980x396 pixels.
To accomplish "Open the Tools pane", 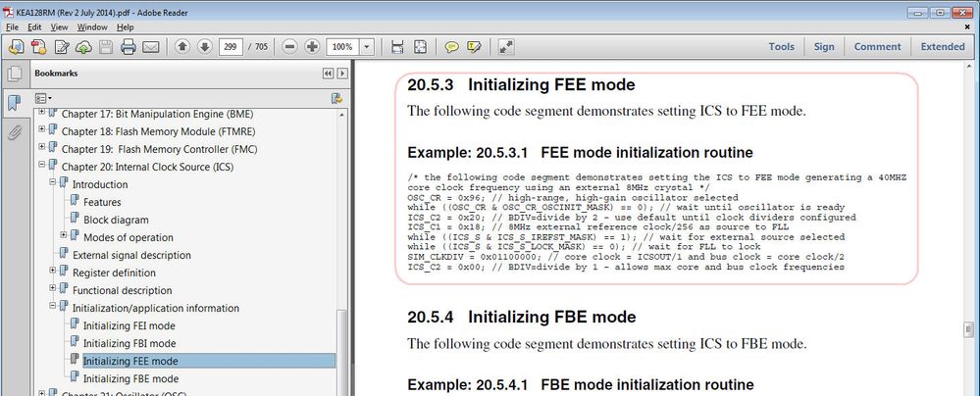I will pos(781,46).
